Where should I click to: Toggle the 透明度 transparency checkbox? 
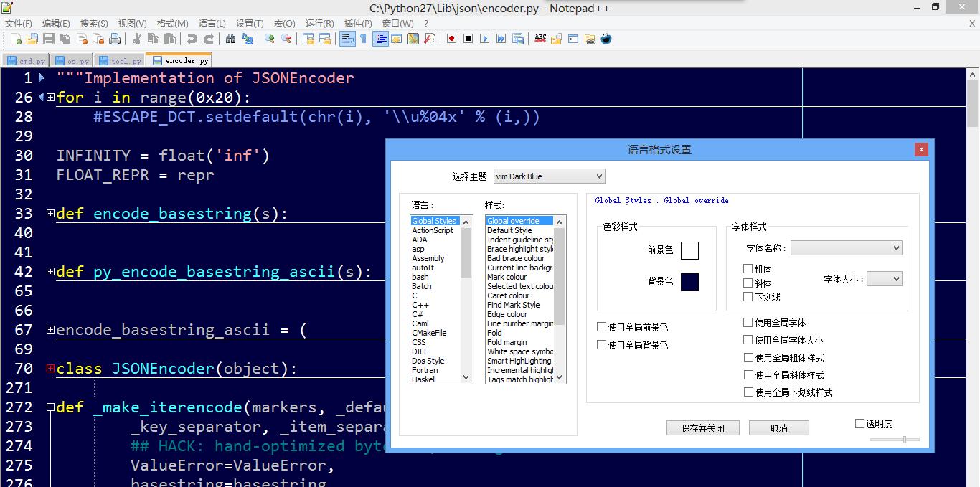click(x=859, y=424)
